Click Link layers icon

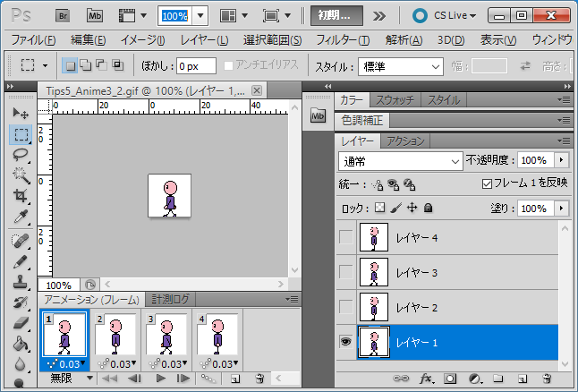[401, 379]
